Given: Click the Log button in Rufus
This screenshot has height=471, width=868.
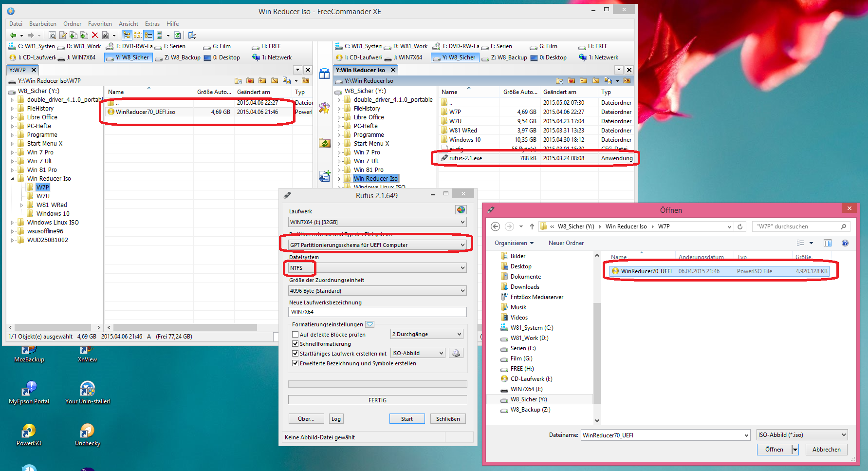Looking at the screenshot, I should pyautogui.click(x=336, y=419).
